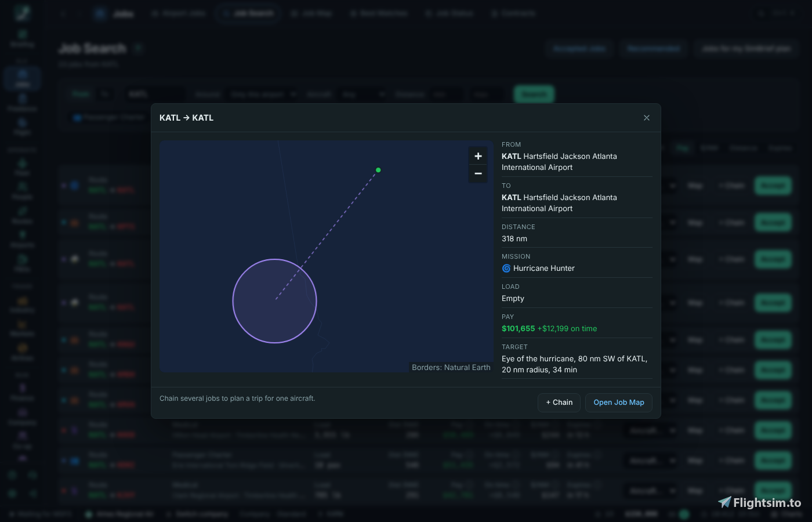Close the KATL → KATL job dialog
The height and width of the screenshot is (522, 812).
click(647, 118)
